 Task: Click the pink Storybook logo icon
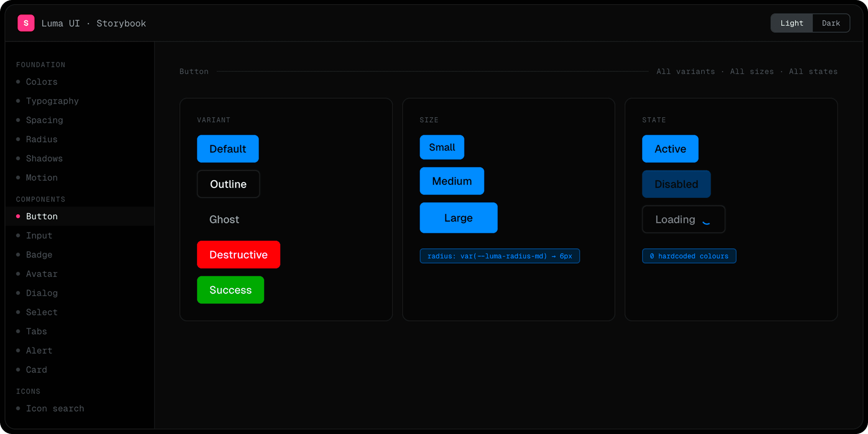coord(26,23)
